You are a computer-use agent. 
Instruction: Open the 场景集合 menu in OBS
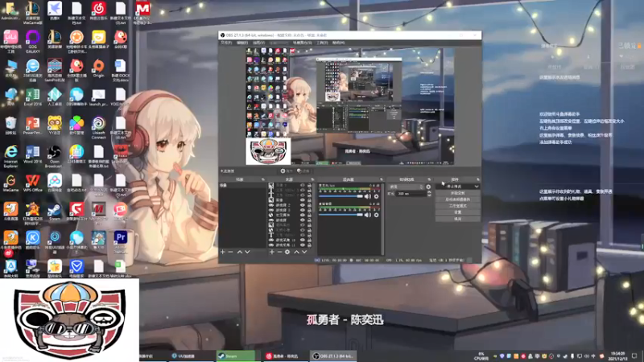pyautogui.click(x=302, y=43)
